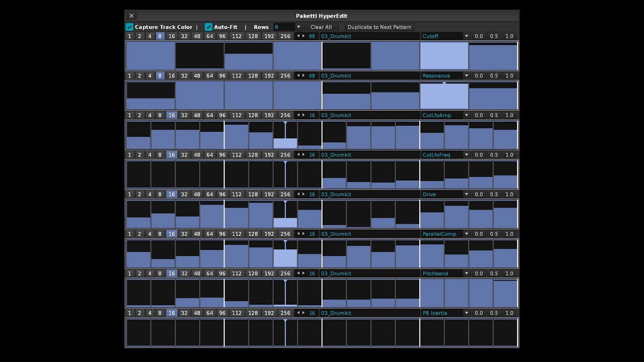The image size is (644, 362).
Task: Click the right arrow in the Pitchbend row
Action: (303, 274)
